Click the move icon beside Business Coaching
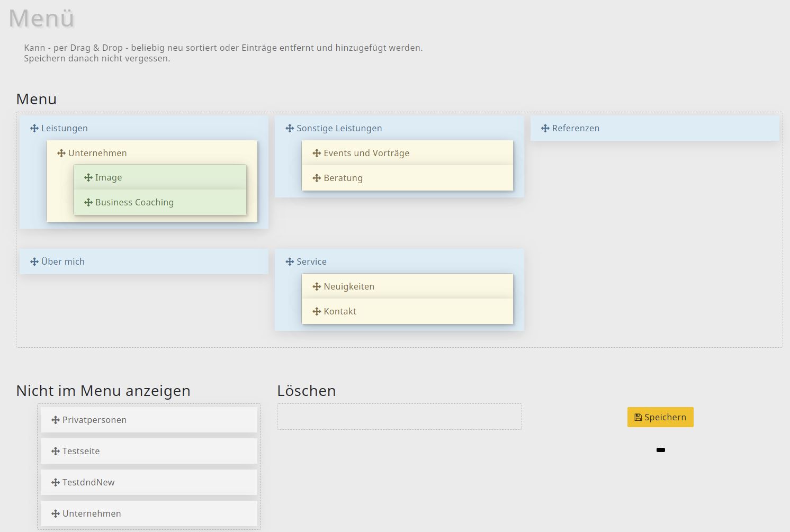This screenshot has width=790, height=532. pos(88,202)
